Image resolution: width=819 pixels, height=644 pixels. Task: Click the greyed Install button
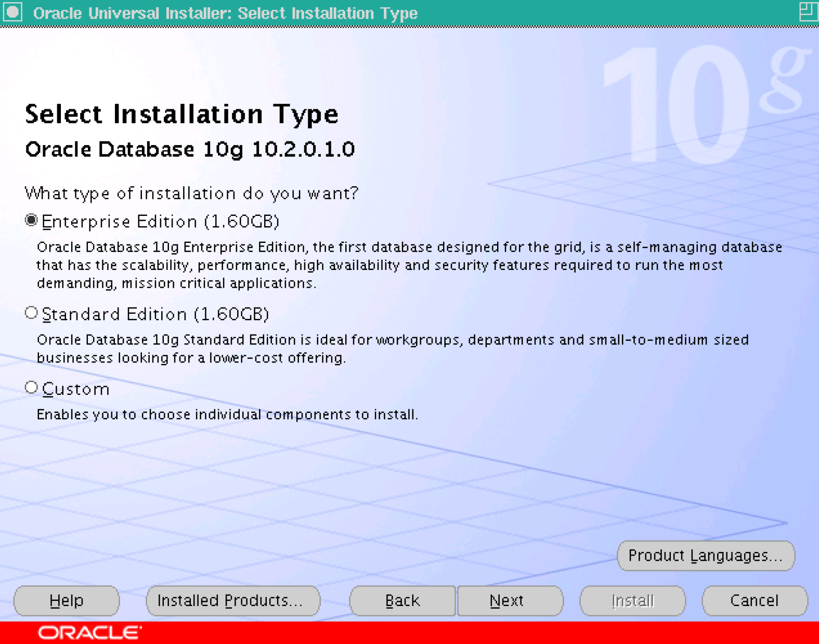pyautogui.click(x=632, y=601)
